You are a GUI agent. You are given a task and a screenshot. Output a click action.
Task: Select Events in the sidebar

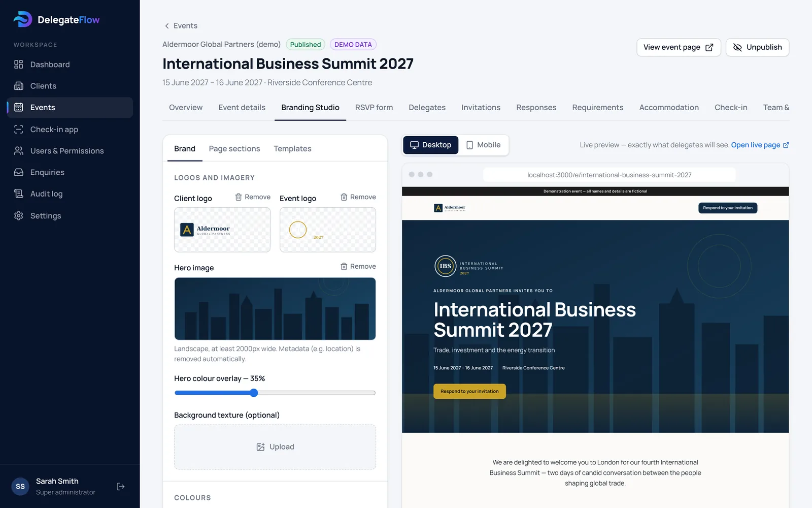[70, 107]
